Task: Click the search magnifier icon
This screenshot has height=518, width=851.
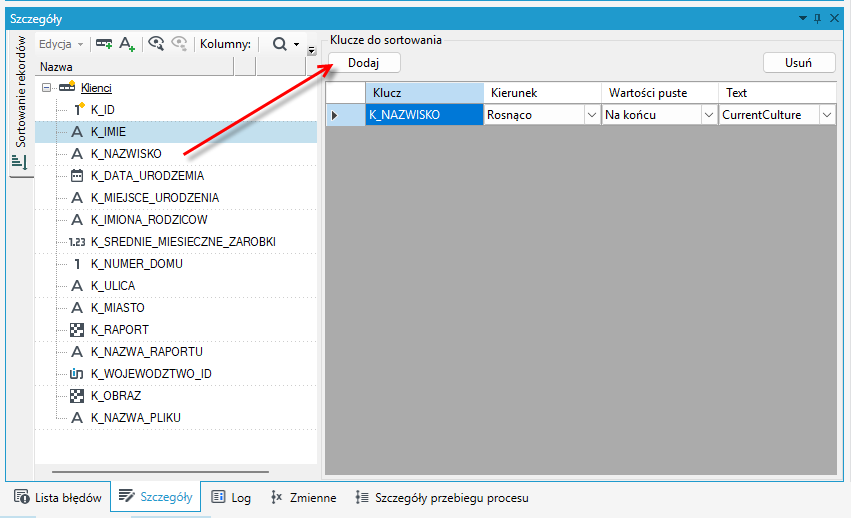Action: (280, 44)
